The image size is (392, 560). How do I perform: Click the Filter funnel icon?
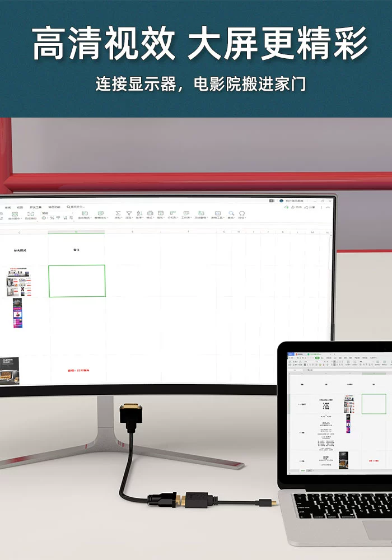click(129, 214)
